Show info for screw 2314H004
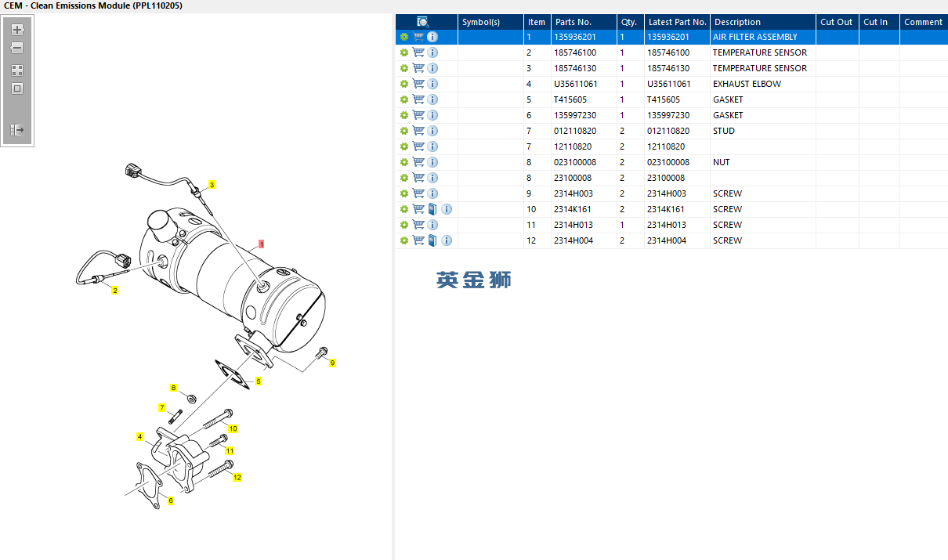The width and height of the screenshot is (948, 560). click(447, 240)
